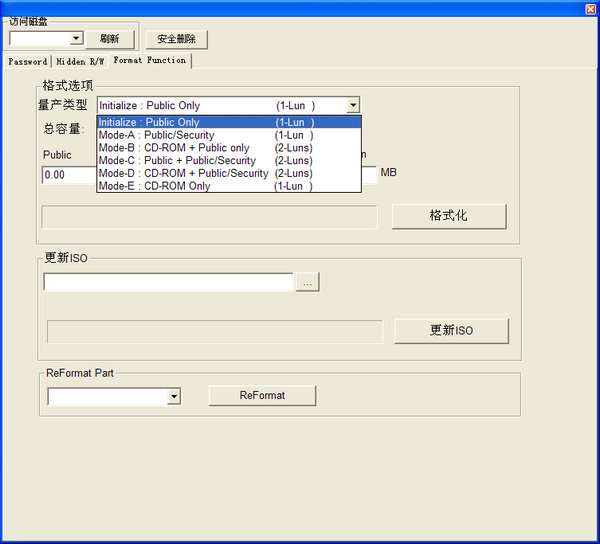Select the Format Function tab
600x544 pixels.
click(x=150, y=60)
